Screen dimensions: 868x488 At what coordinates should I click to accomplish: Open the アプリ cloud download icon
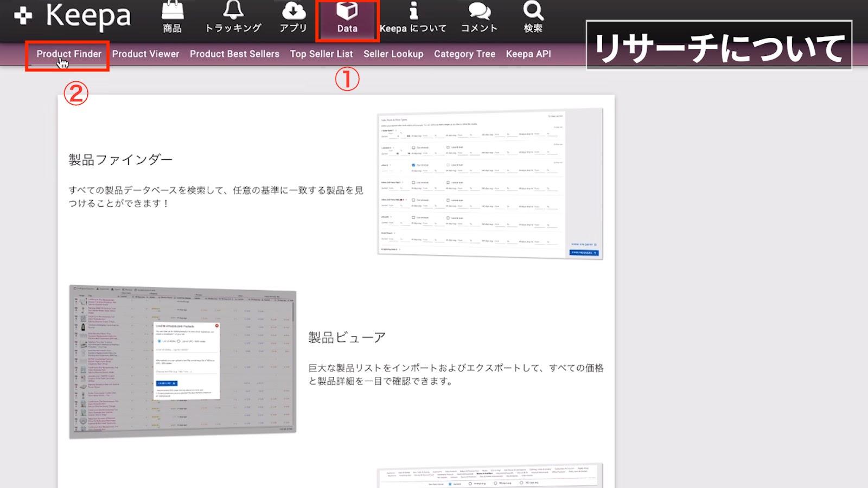click(x=293, y=11)
